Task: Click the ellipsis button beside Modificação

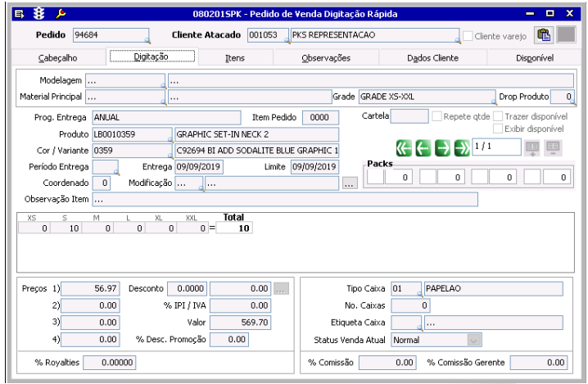Action: pos(350,184)
